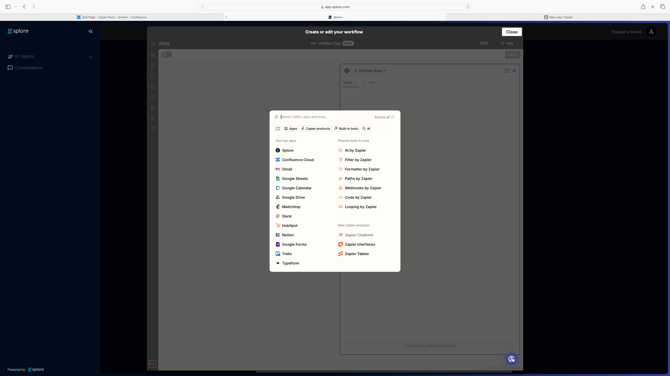Image resolution: width=670 pixels, height=376 pixels.
Task: Click the Safari address bar
Action: (x=335, y=7)
